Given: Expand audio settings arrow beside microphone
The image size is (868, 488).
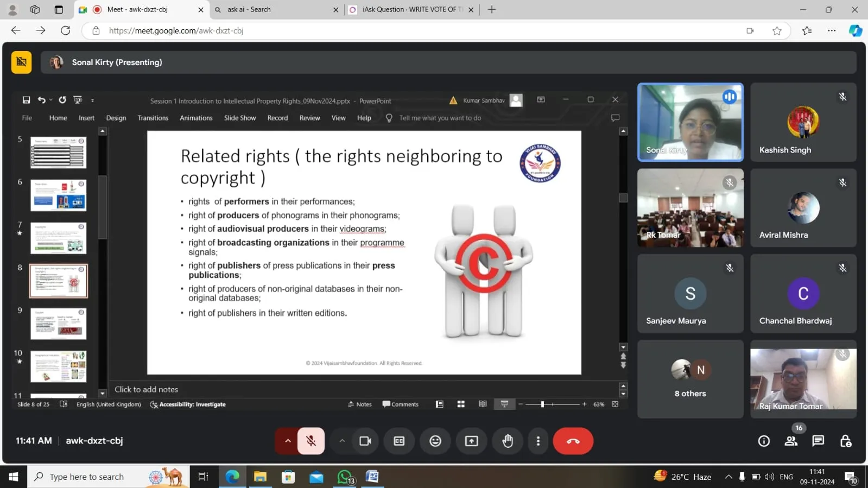Looking at the screenshot, I should 288,441.
